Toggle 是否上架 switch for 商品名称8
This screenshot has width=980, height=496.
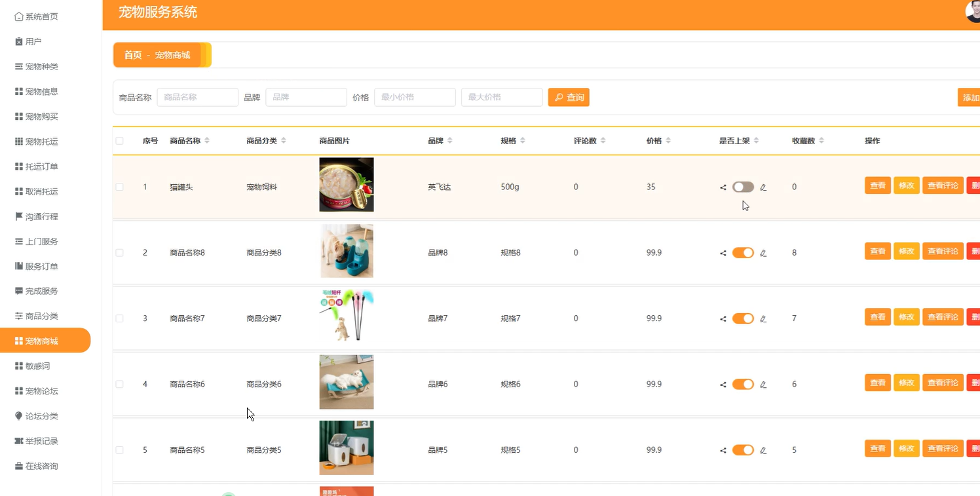point(743,253)
